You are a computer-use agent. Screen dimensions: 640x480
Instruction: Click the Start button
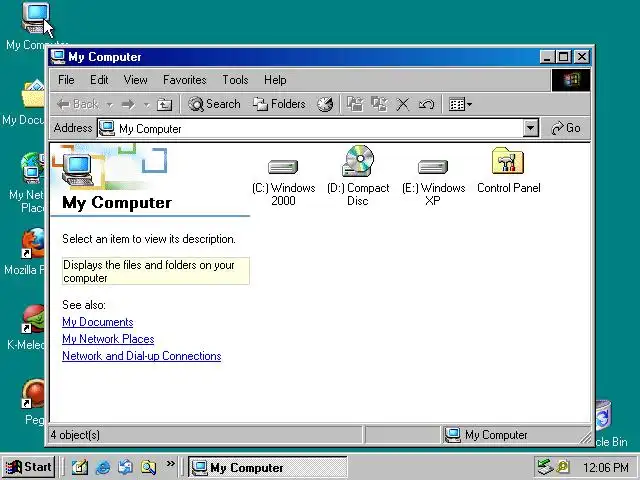pos(29,467)
